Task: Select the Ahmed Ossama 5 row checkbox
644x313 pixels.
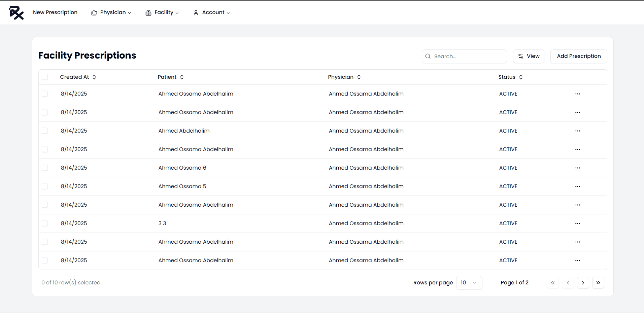Action: [x=45, y=186]
